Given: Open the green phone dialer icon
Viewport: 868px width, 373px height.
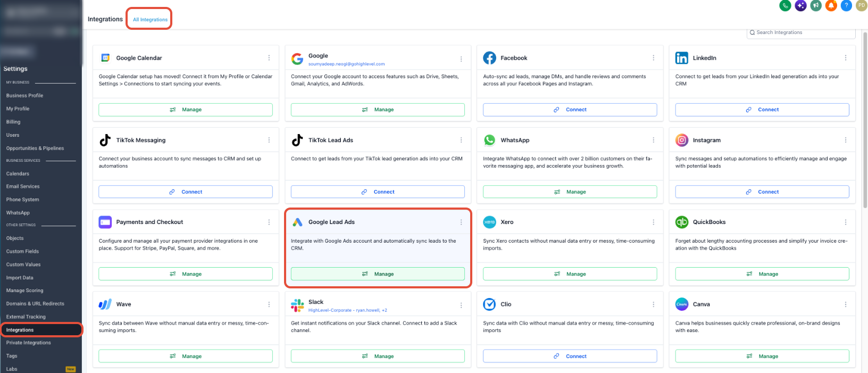Looking at the screenshot, I should (785, 5).
